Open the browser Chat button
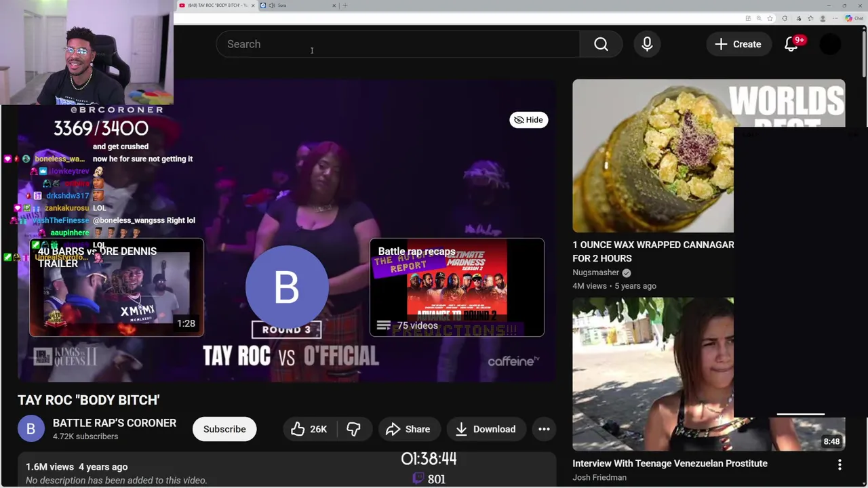The image size is (868, 488). pos(854,18)
